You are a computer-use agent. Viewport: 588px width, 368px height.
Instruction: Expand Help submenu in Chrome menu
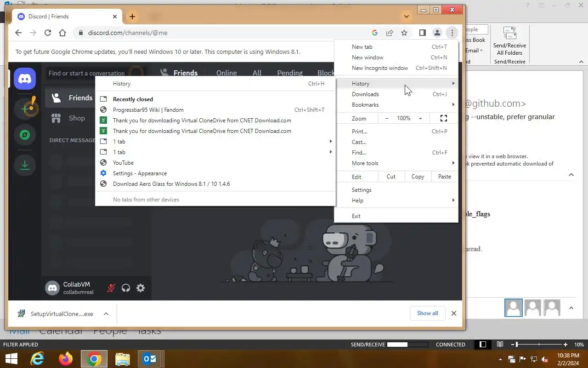click(x=396, y=201)
